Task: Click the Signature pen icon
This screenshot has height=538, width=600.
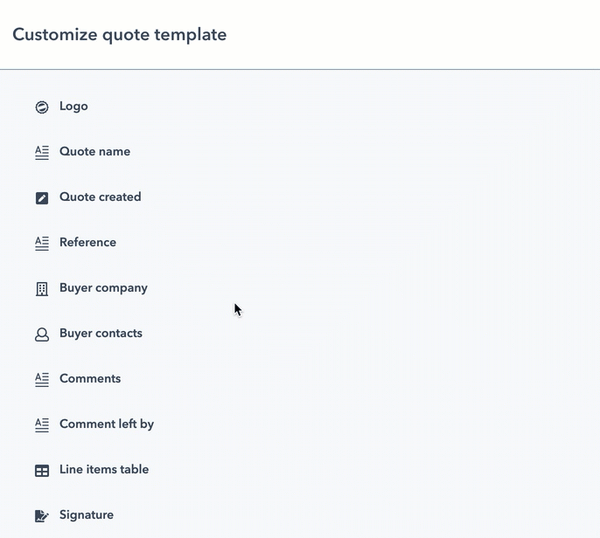Action: 42,516
